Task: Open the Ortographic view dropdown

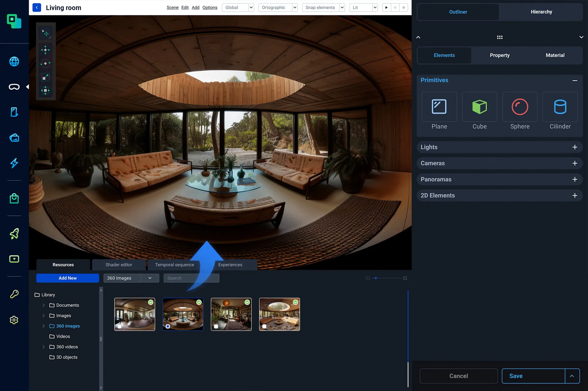Action: 295,7
